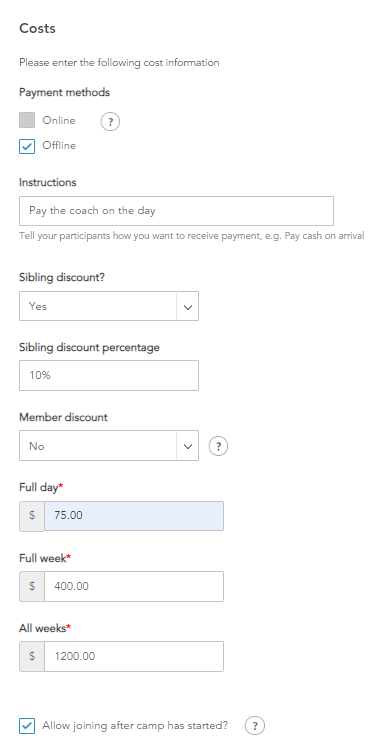Tick the greyed Online payment checkbox

[27, 120]
